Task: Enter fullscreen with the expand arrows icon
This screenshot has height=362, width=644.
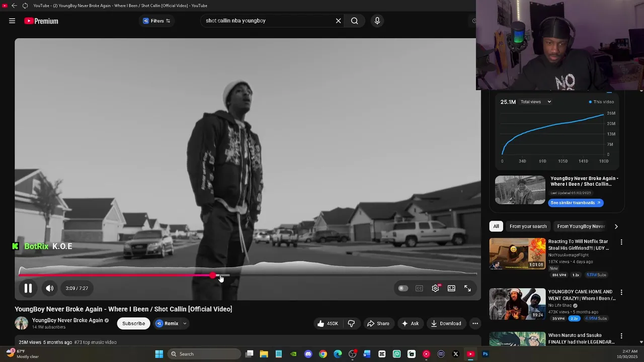Action: coord(467,288)
